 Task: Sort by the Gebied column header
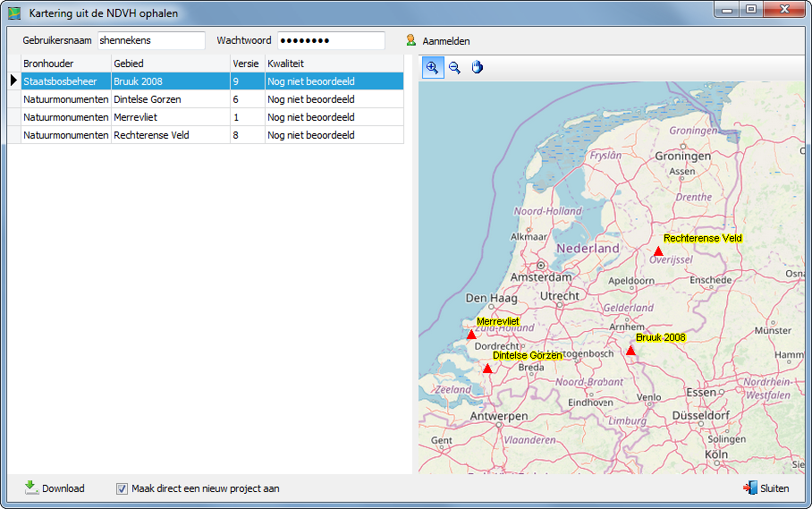[170, 64]
